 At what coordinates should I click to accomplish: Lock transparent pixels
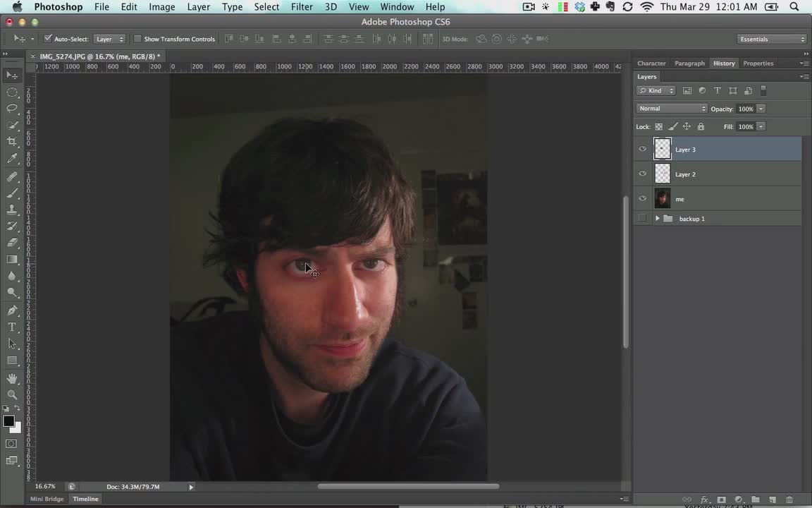(x=659, y=126)
